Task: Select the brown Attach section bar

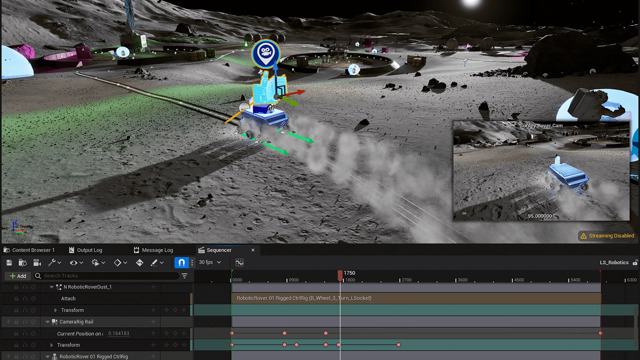Action: [416, 298]
